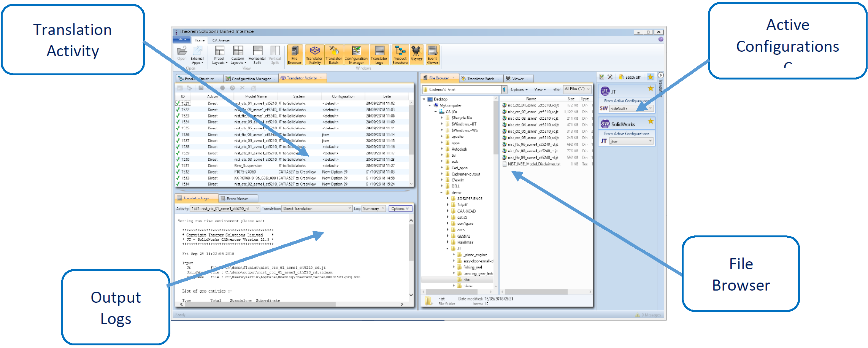Sort activity by Model Name column header
Viewport: 868px width, 348px height.
click(256, 97)
